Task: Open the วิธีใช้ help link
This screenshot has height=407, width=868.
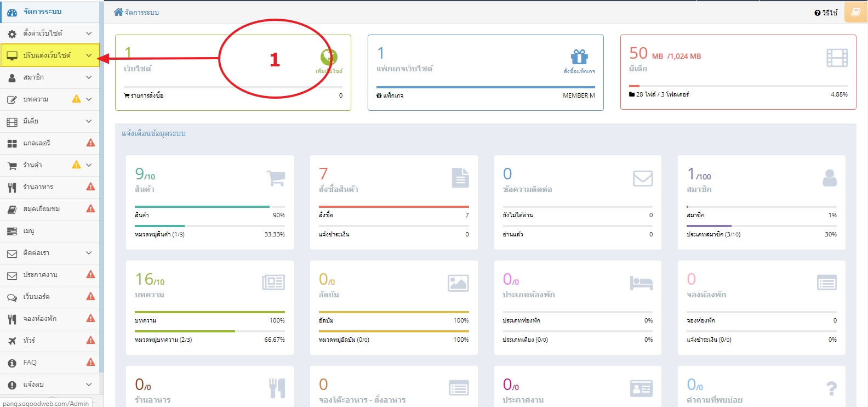Action: pyautogui.click(x=826, y=13)
